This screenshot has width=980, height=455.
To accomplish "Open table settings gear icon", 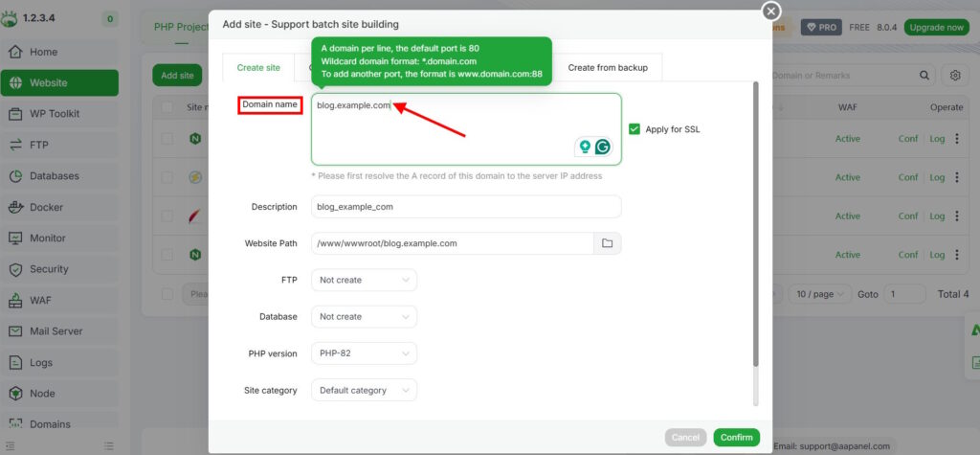I will pos(955,75).
